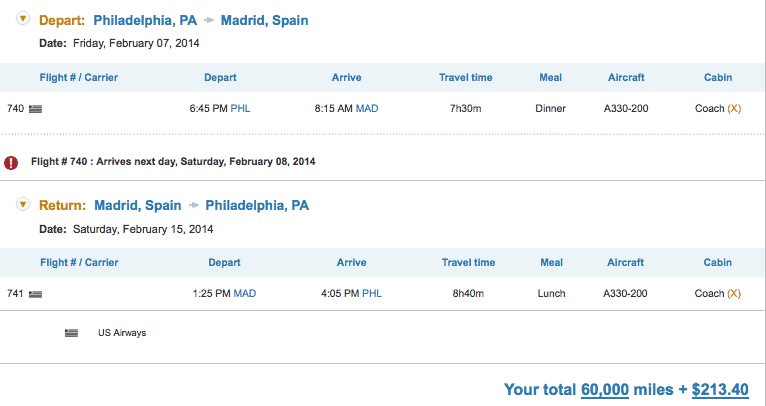Click Madrid, Spain origin in Return header
Image resolution: width=766 pixels, height=406 pixels.
[138, 205]
